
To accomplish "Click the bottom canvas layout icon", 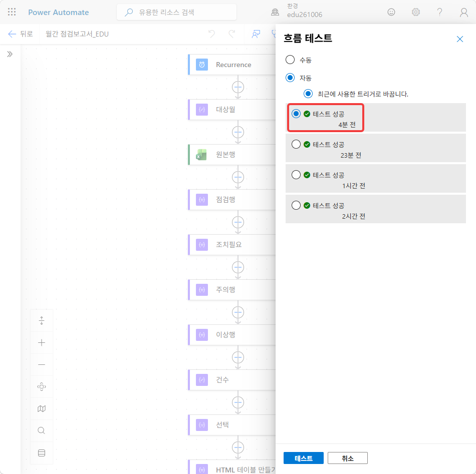I will (x=42, y=453).
